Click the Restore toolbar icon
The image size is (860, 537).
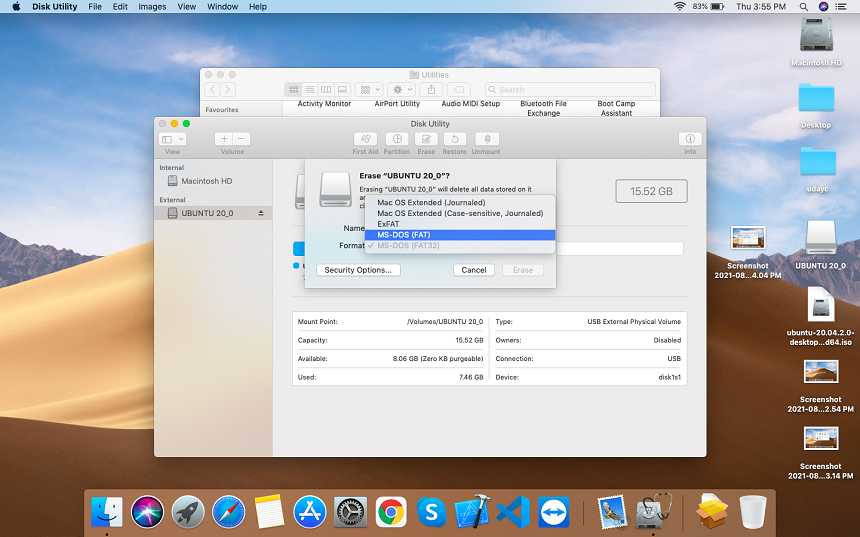pyautogui.click(x=455, y=139)
